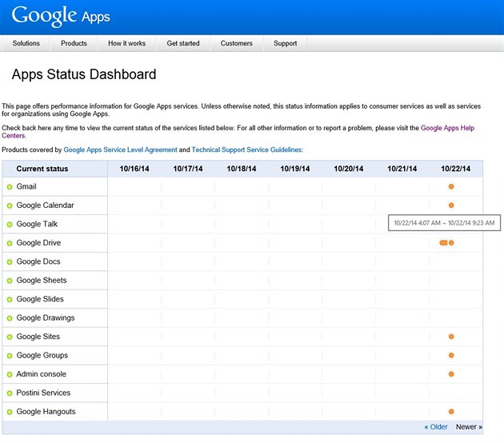504x443 pixels.
Task: Click the Google Hangouts service name
Action: point(46,412)
